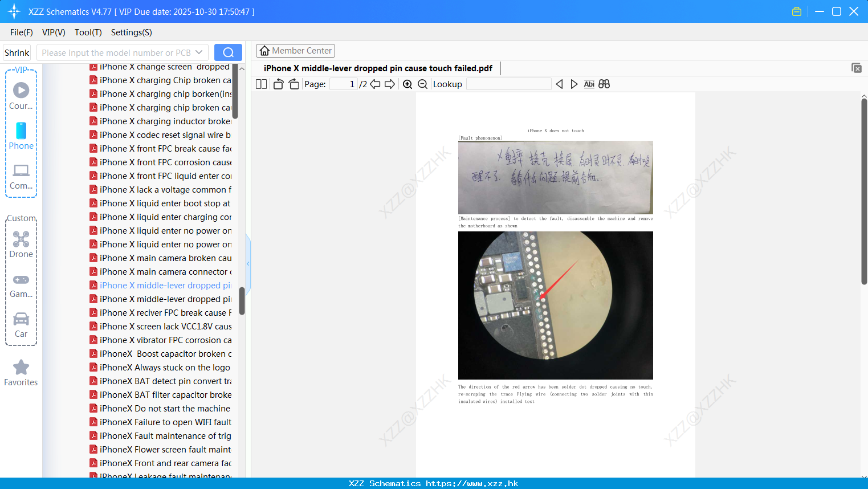Open iPhone X vibrator FPC corrosion file
The width and height of the screenshot is (868, 489).
tap(161, 340)
